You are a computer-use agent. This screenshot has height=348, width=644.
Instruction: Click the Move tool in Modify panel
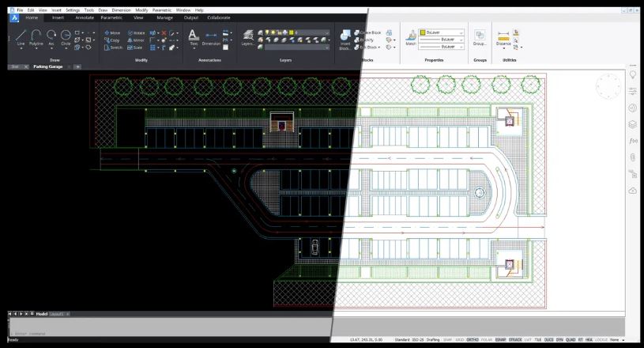[112, 32]
